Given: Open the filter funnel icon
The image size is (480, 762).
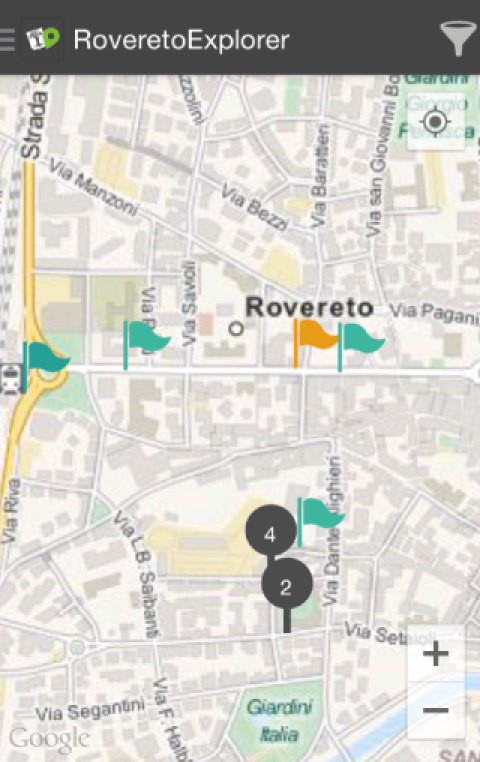Looking at the screenshot, I should point(458,39).
